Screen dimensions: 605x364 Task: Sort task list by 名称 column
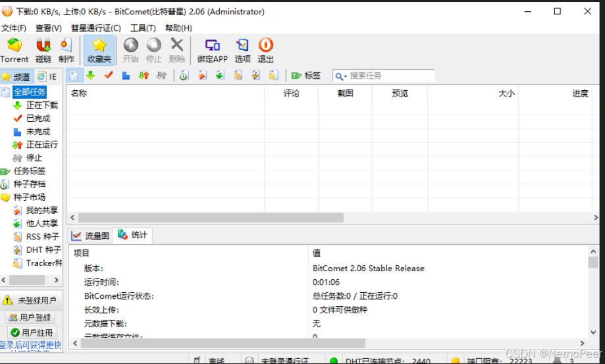pos(165,93)
